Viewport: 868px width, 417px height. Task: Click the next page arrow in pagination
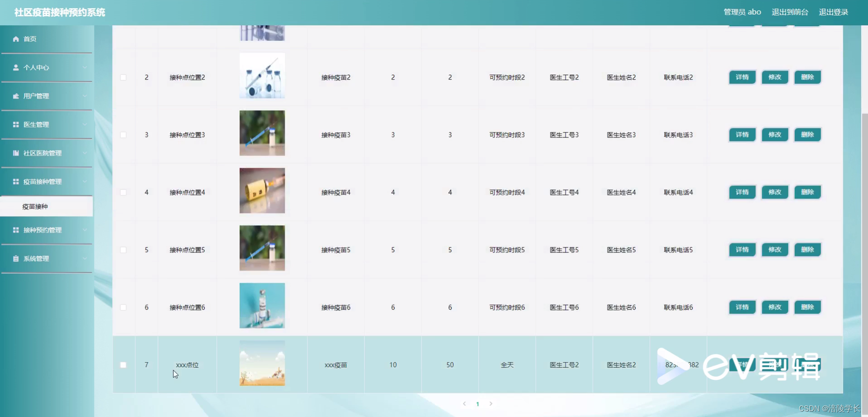tap(491, 403)
